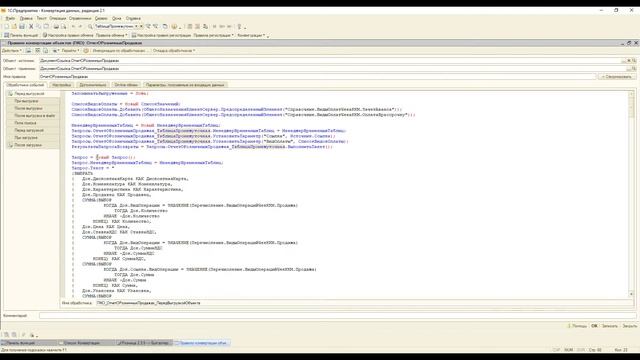Viewport: 640px width, 360px height.
Task: Open the Справочники menu
Action: 80,18
